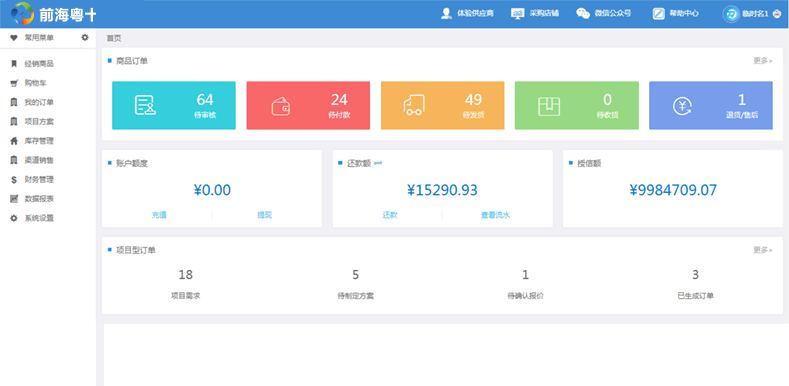Click the 购物车 cart icon in sidebar
Image resolution: width=789 pixels, height=386 pixels.
[14, 83]
